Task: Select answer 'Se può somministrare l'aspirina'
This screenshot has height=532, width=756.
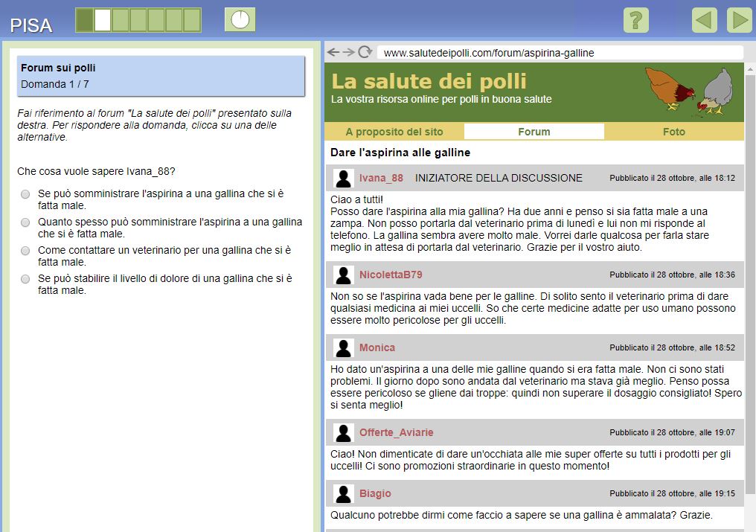Action: point(25,194)
